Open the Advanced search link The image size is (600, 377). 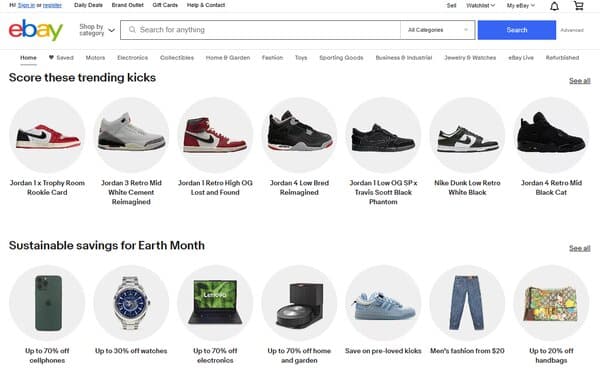[572, 30]
